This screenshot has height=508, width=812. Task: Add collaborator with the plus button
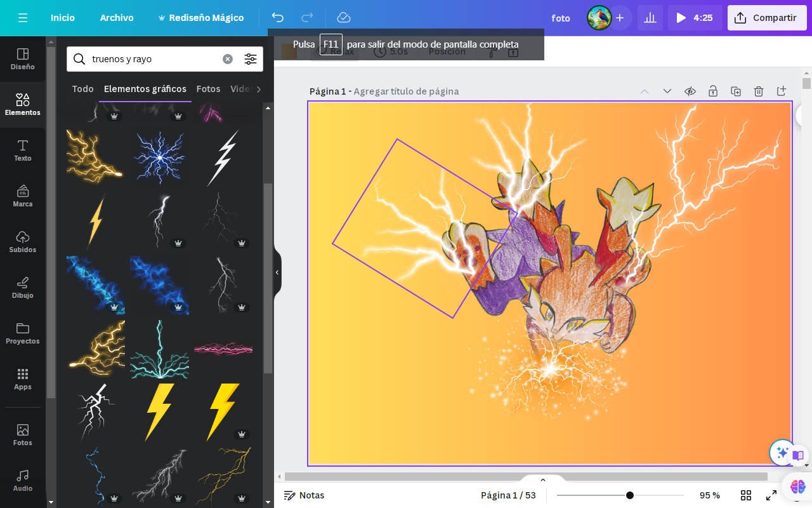coord(620,18)
